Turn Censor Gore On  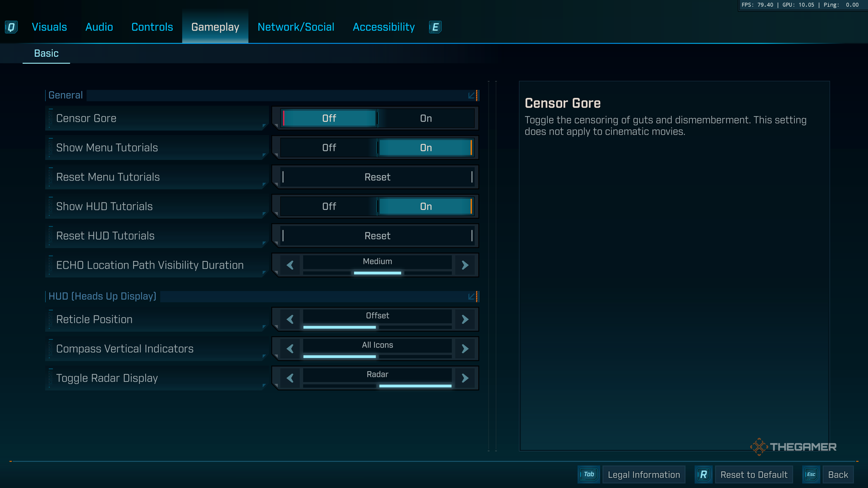click(426, 118)
